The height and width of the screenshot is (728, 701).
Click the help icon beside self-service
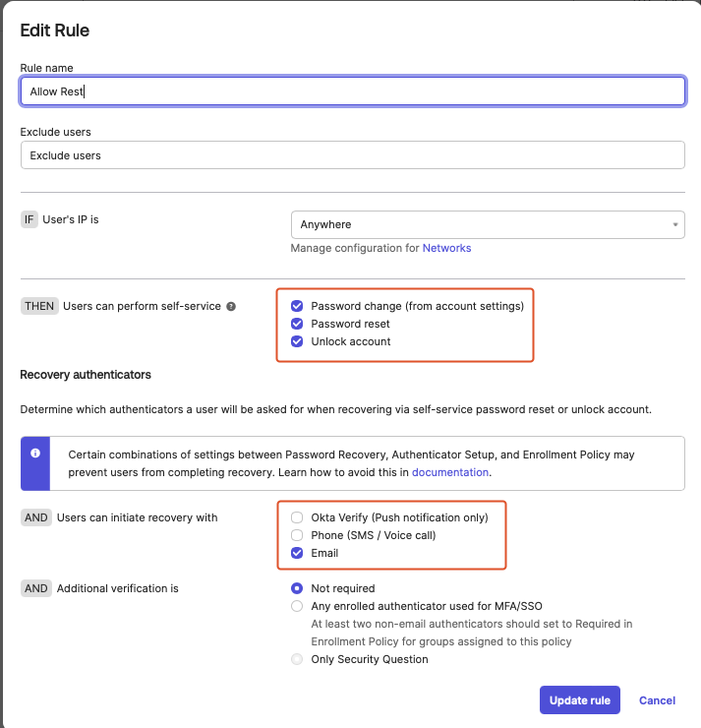231,306
